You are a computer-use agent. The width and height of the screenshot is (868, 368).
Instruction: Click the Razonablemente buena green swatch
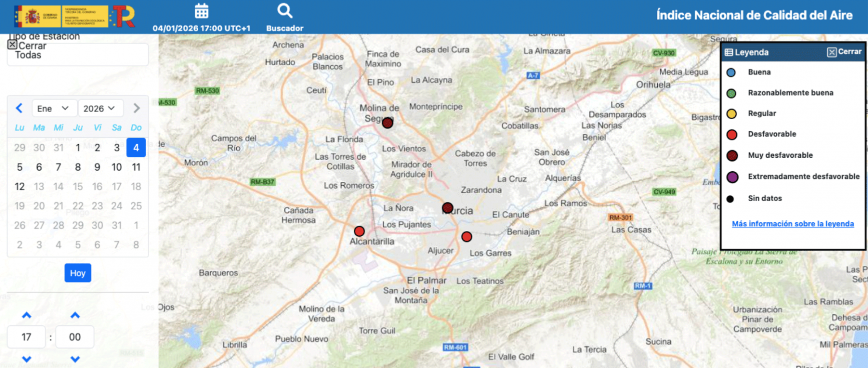point(731,93)
